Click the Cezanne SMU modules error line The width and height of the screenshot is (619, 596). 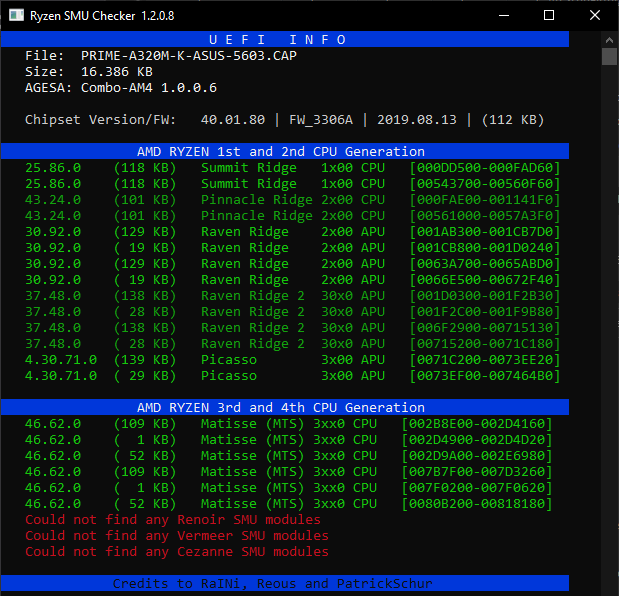pos(177,552)
